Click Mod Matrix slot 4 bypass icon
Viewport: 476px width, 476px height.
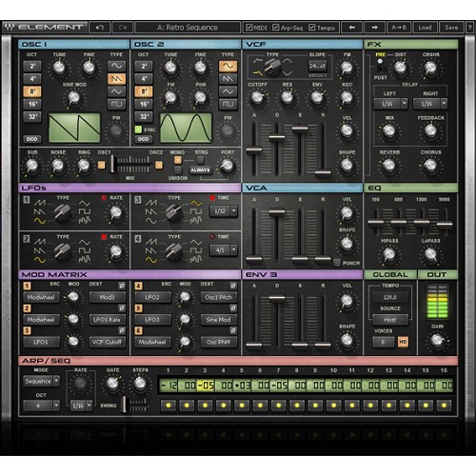pos(233,286)
